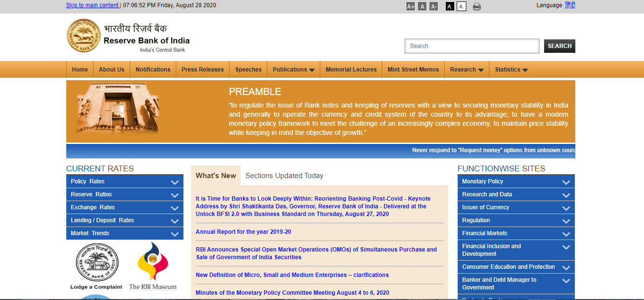This screenshot has height=300, width=644.
Task: Expand the Research dropdown menu
Action: (x=466, y=70)
